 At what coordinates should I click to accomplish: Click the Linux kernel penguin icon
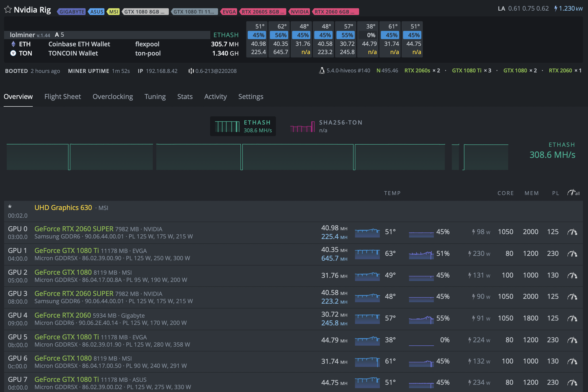(322, 71)
